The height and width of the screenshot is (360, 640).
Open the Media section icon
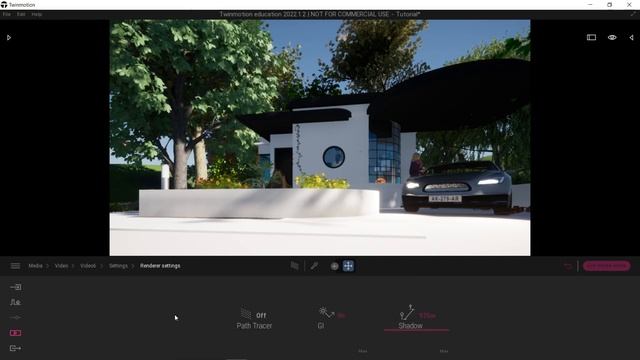point(16,333)
